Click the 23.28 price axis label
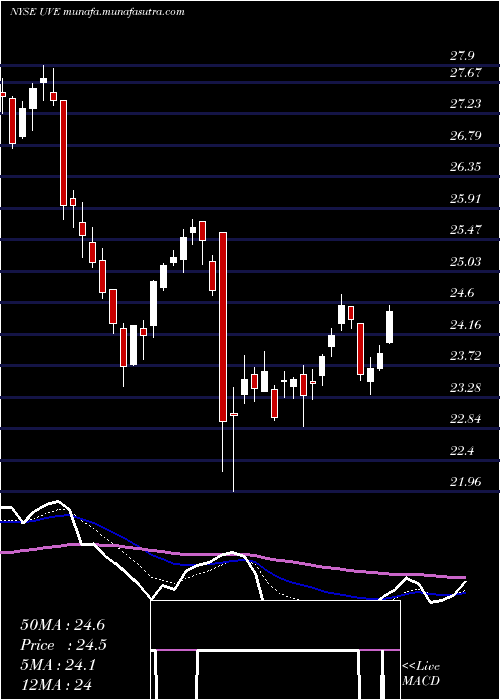Image resolution: width=500 pixels, height=700 pixels. pos(465,388)
